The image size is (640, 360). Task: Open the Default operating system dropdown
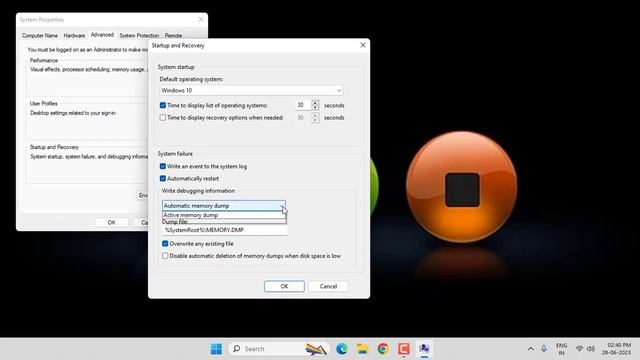(x=251, y=90)
